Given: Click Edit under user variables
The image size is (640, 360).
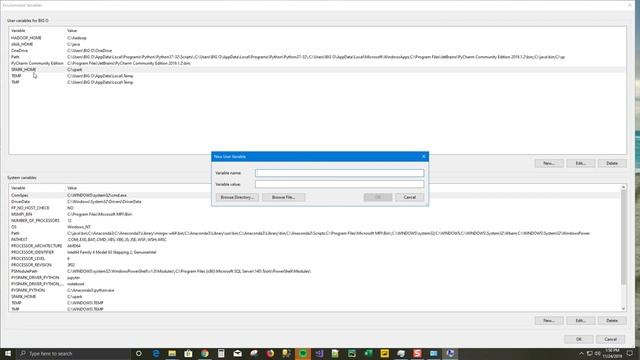Looking at the screenshot, I should coord(580,163).
